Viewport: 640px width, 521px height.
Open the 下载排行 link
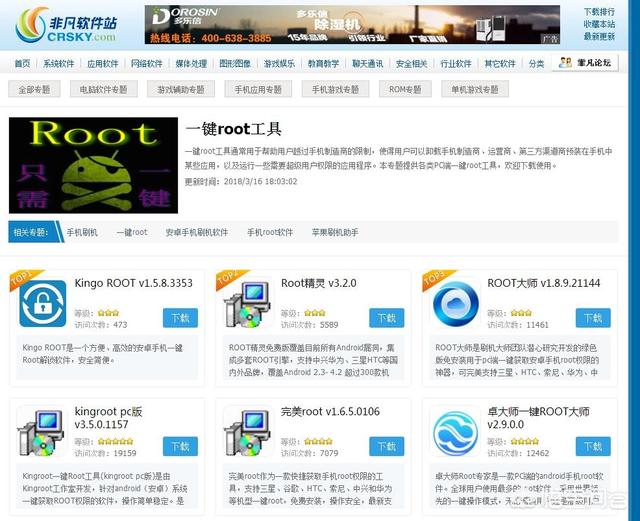(x=599, y=12)
